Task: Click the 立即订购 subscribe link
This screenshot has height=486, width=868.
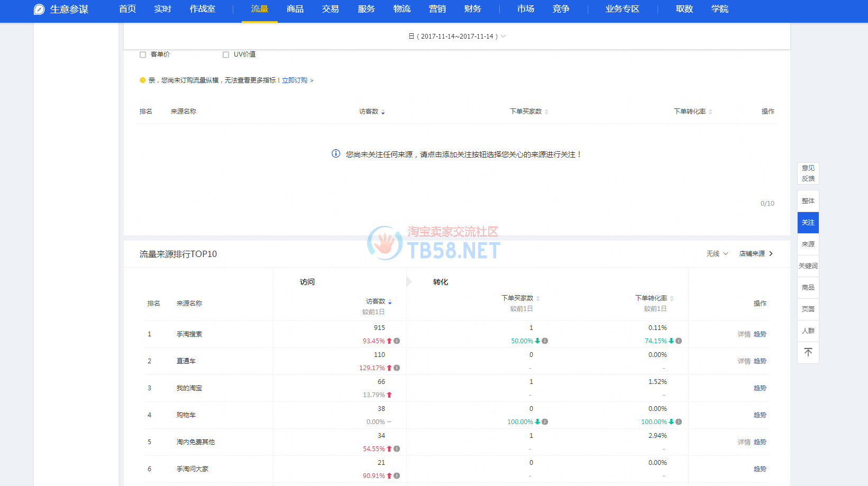Action: [295, 80]
